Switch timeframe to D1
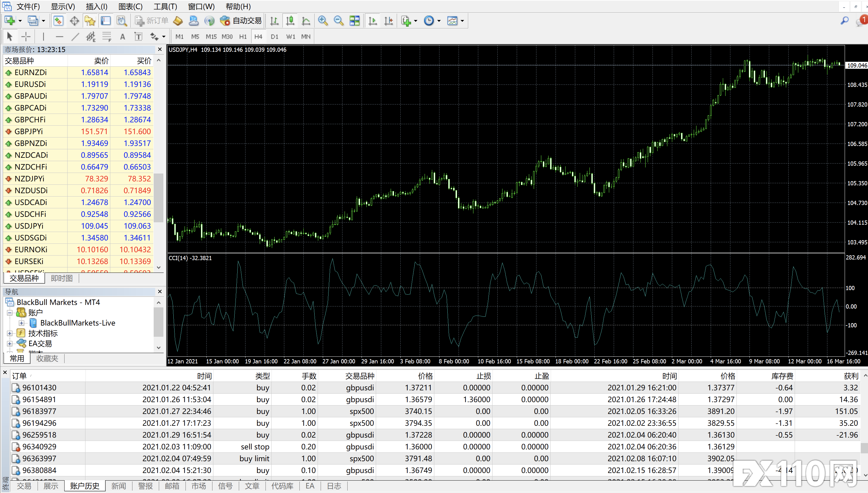 click(x=274, y=37)
